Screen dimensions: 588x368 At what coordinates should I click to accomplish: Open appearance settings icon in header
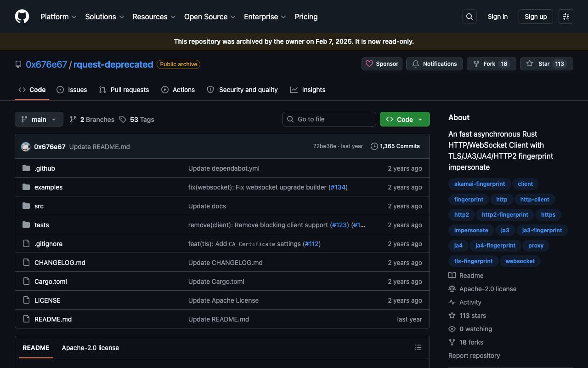tap(566, 17)
